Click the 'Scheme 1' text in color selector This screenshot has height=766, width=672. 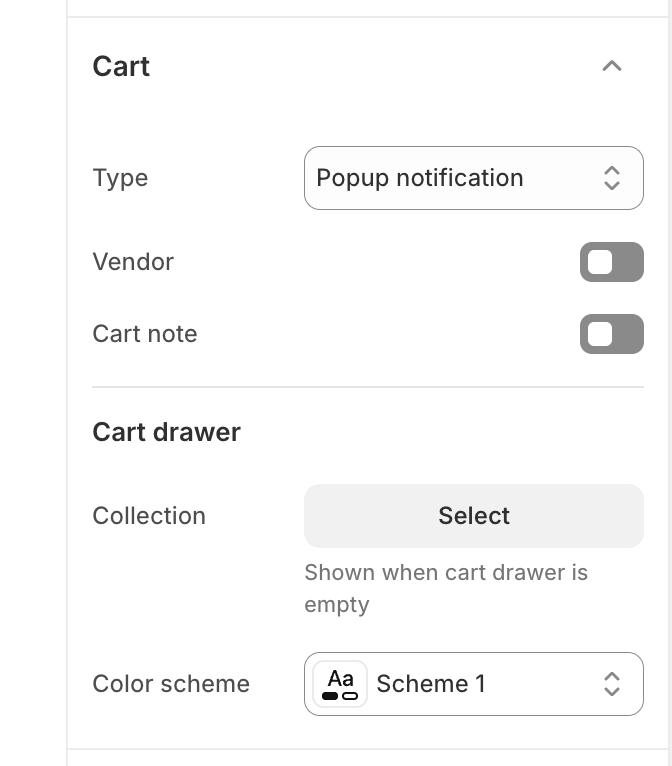(431, 684)
